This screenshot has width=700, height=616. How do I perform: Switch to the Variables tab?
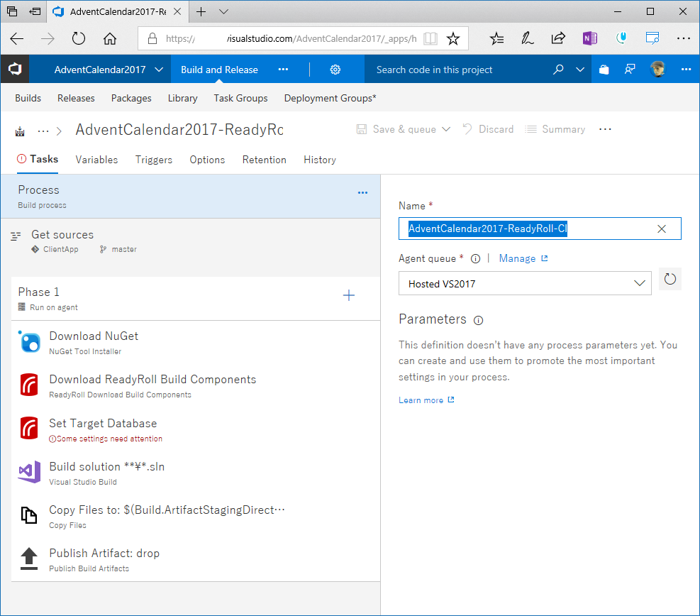pos(96,160)
